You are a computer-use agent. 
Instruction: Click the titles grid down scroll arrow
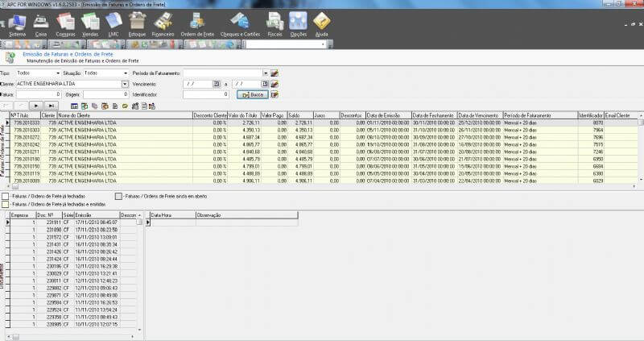click(640, 180)
